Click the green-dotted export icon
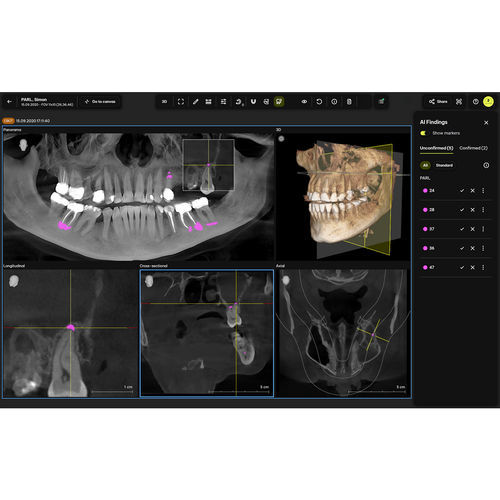This screenshot has width=500, height=500. pyautogui.click(x=381, y=101)
